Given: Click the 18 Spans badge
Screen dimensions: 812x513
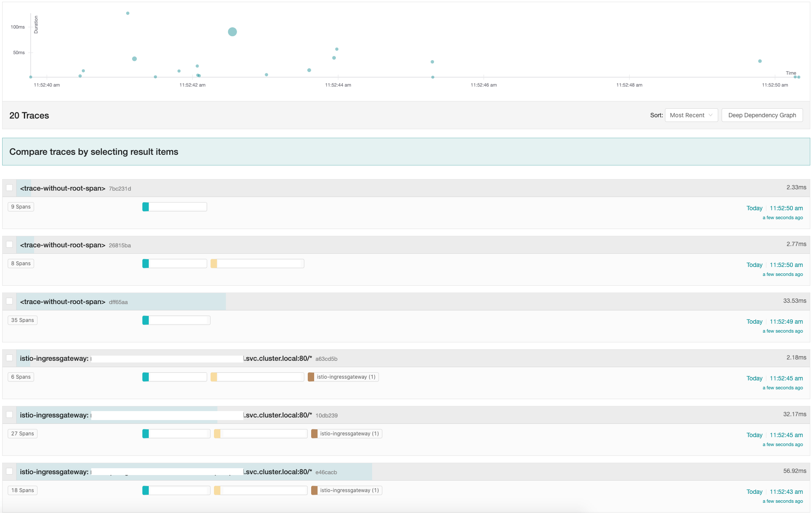Looking at the screenshot, I should pos(23,490).
